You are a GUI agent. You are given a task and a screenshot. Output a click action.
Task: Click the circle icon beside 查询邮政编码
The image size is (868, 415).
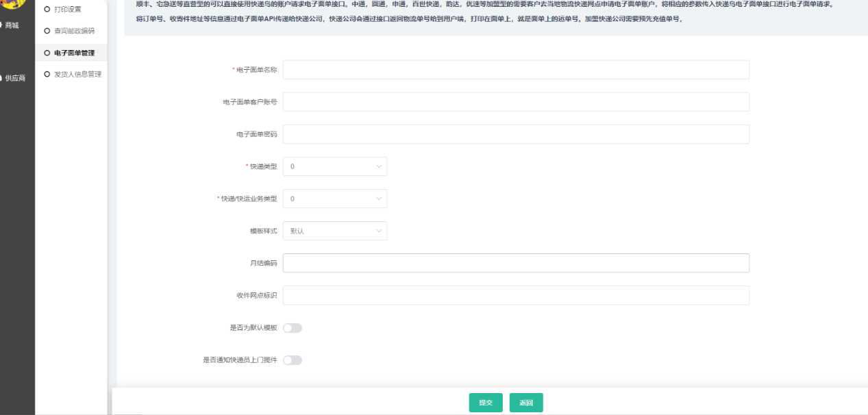tap(47, 31)
